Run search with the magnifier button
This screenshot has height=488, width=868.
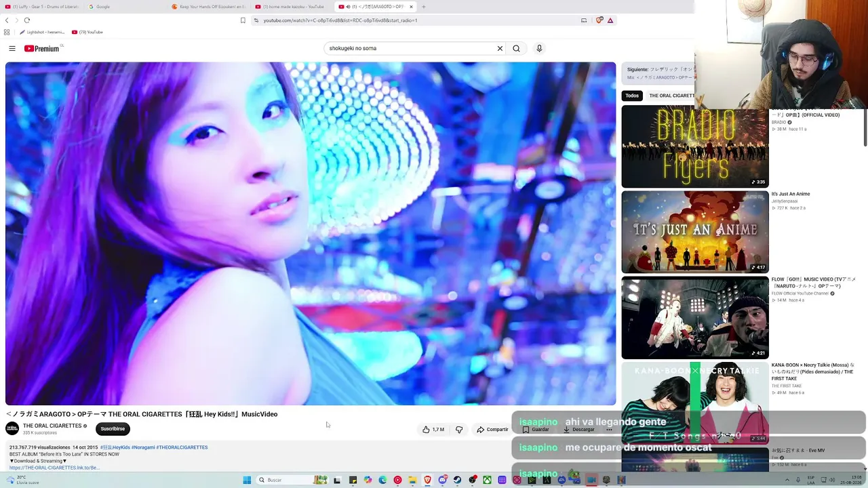click(x=516, y=49)
